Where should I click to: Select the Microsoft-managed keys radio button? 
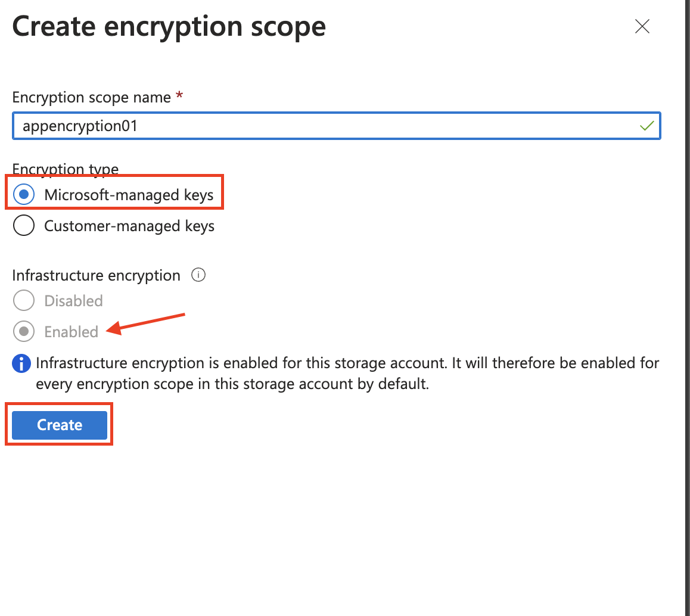(x=24, y=194)
